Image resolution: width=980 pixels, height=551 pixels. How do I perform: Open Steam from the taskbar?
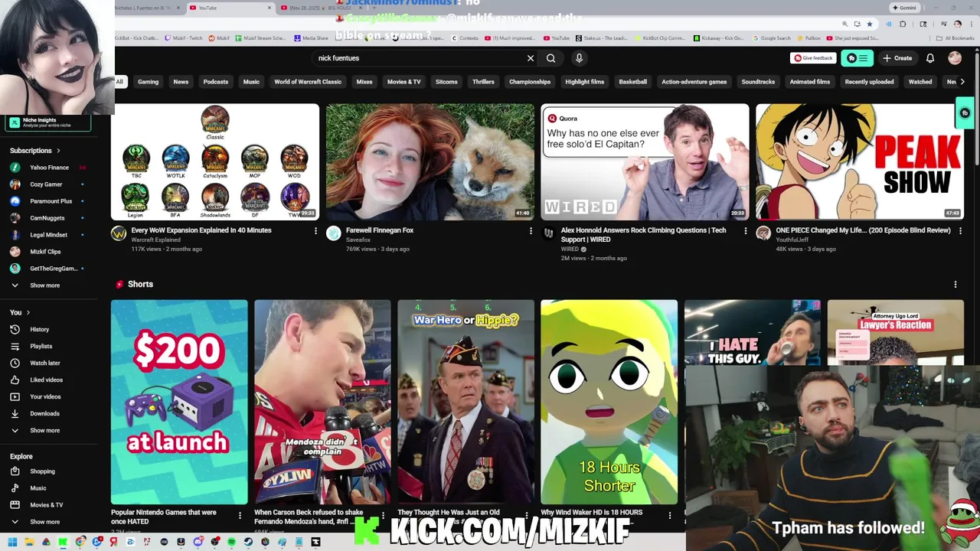[x=248, y=542]
